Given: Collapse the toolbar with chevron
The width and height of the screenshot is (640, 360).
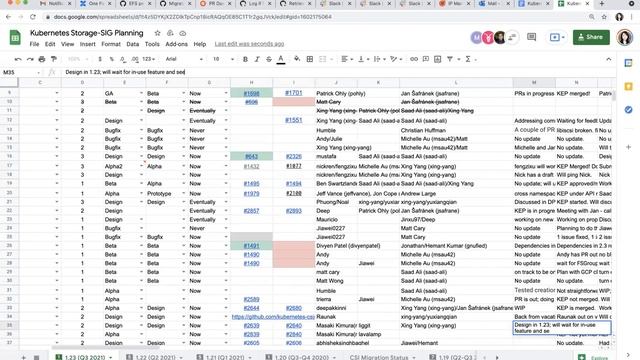Looking at the screenshot, I should point(609,59).
